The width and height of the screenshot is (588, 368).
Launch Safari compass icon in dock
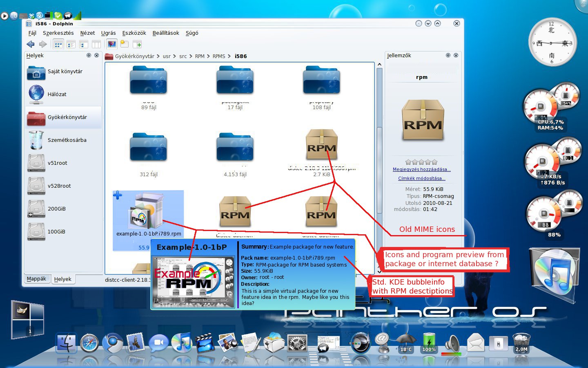pos(89,343)
